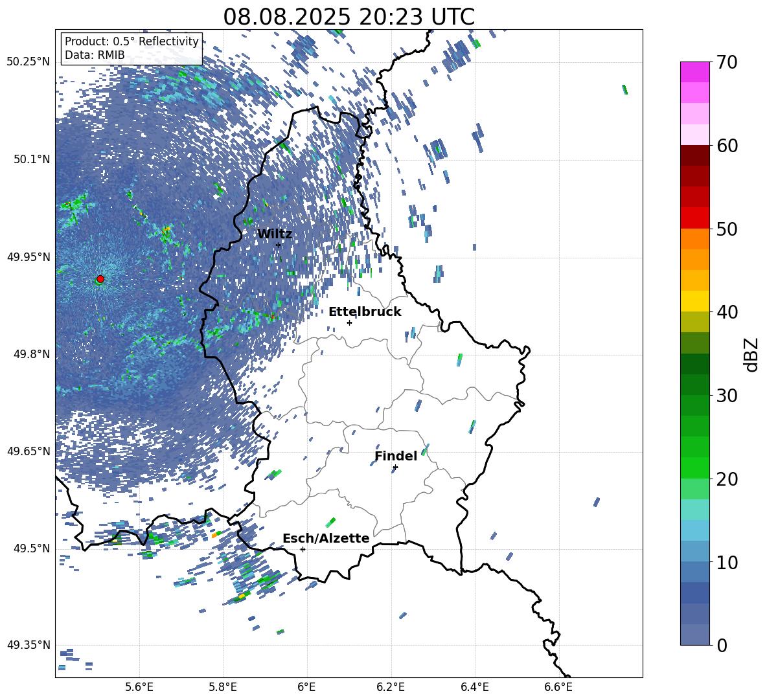Click the red radar site marker
767x700 pixels.
pyautogui.click(x=100, y=279)
